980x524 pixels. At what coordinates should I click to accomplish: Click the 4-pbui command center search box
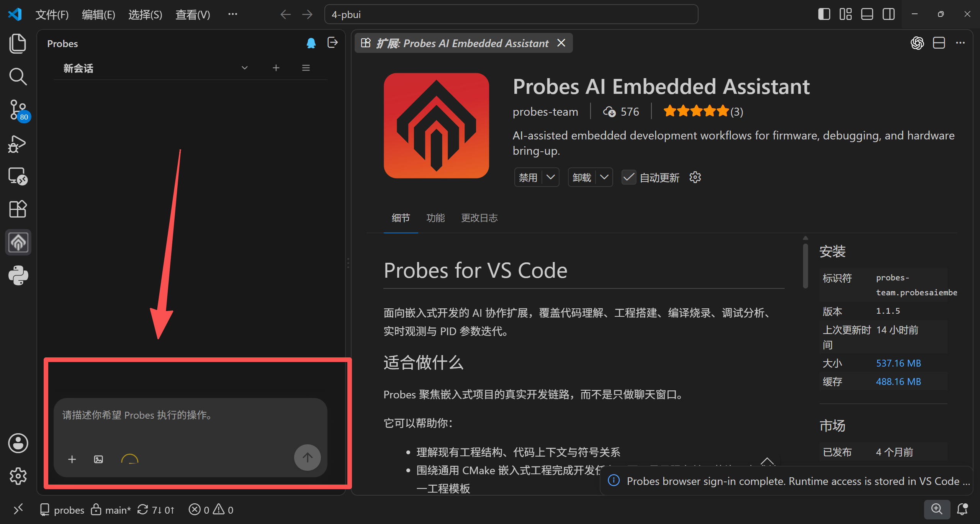tap(511, 15)
